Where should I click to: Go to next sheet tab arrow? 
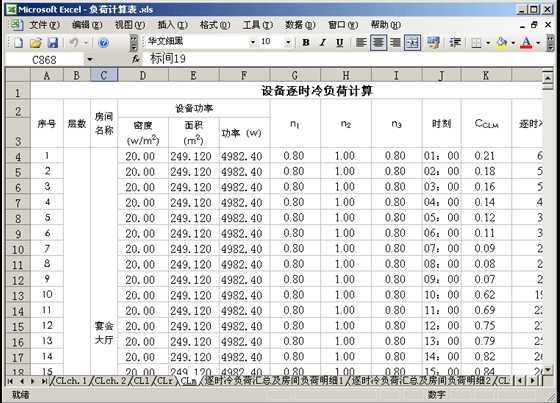pyautogui.click(x=32, y=381)
